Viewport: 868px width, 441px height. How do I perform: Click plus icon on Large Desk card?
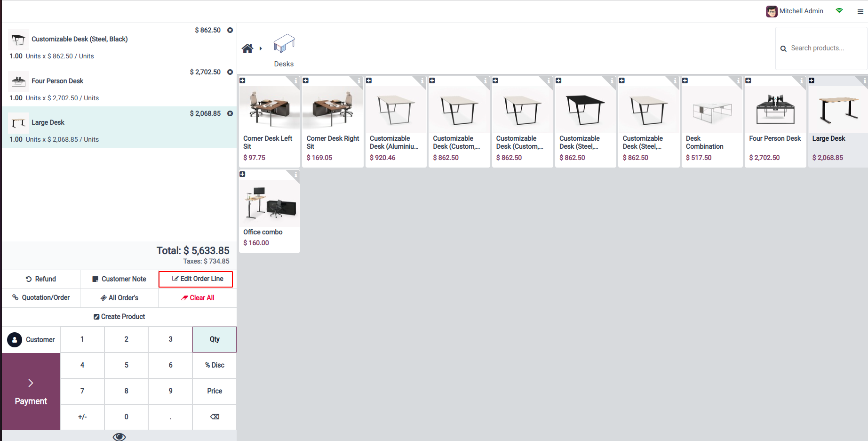(812, 80)
